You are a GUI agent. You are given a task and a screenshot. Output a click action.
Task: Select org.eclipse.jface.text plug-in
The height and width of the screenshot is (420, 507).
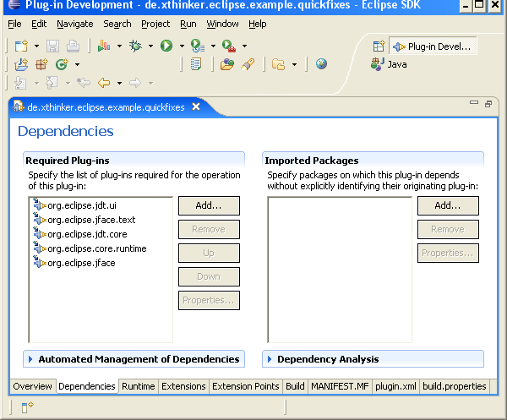point(84,220)
